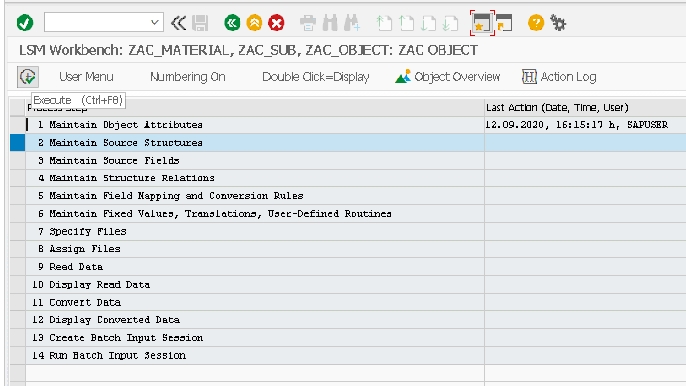Click the row selector for Maintain Source Structures
The width and height of the screenshot is (686, 386).
[x=18, y=143]
